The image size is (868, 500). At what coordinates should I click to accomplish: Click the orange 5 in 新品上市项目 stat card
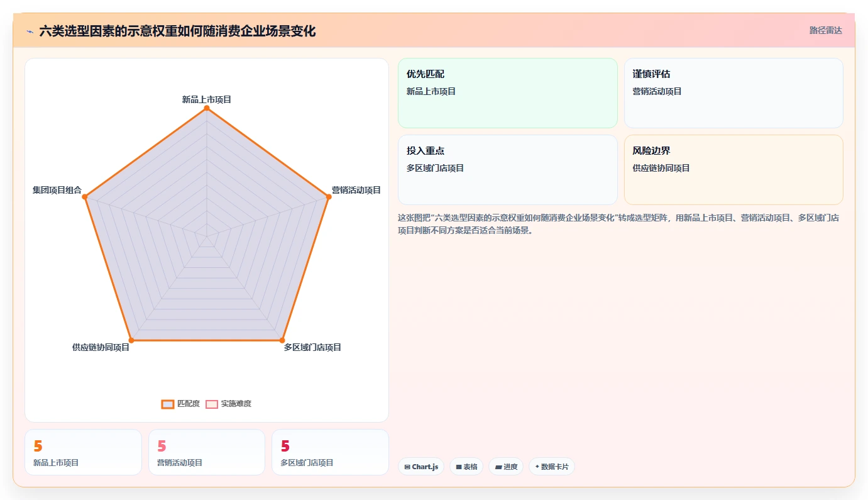tap(38, 446)
